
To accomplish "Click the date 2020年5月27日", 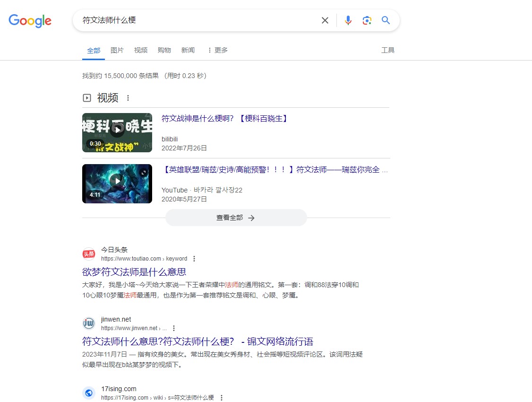I will (x=184, y=199).
